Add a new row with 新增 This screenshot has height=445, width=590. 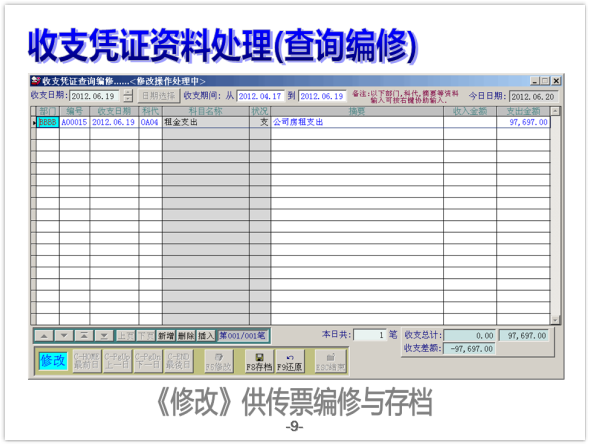click(166, 336)
